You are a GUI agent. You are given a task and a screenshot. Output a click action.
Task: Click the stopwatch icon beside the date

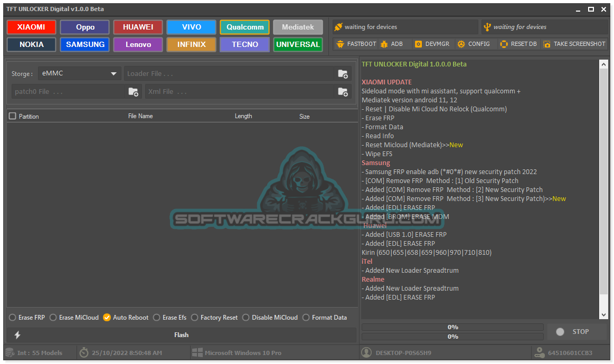pos(84,352)
